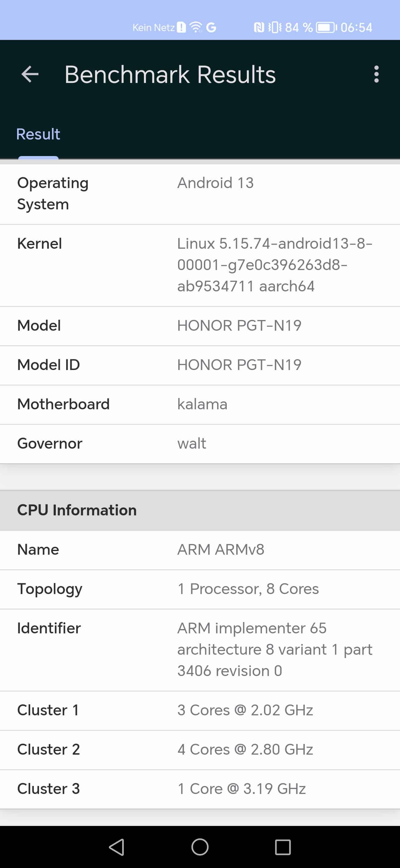
Task: Tap the CPU Information section header
Action: click(200, 510)
